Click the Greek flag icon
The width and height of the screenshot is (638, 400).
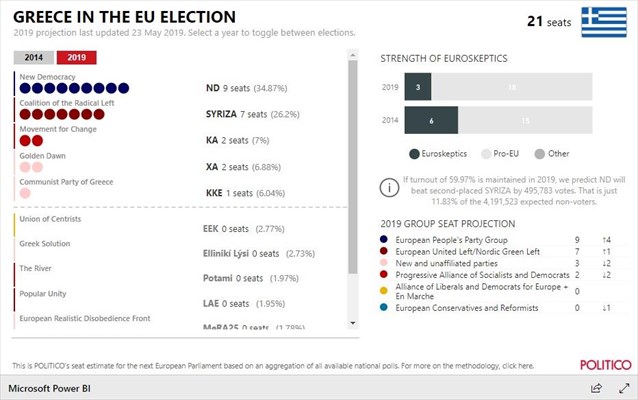tap(603, 20)
